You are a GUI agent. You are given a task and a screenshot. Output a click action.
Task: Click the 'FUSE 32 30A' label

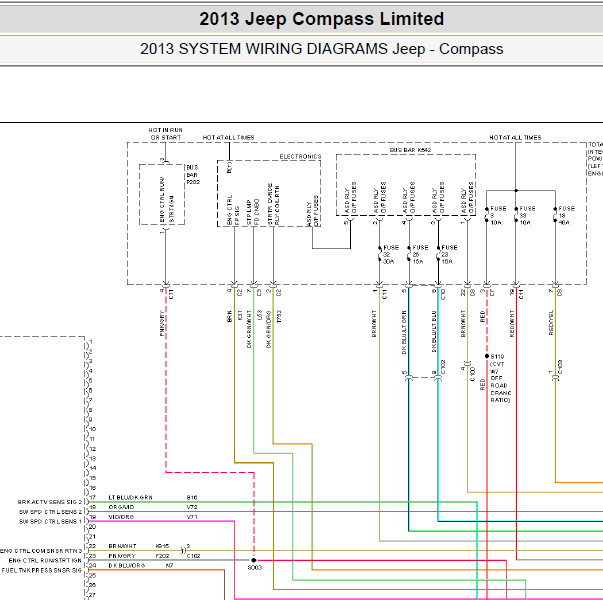point(391,255)
